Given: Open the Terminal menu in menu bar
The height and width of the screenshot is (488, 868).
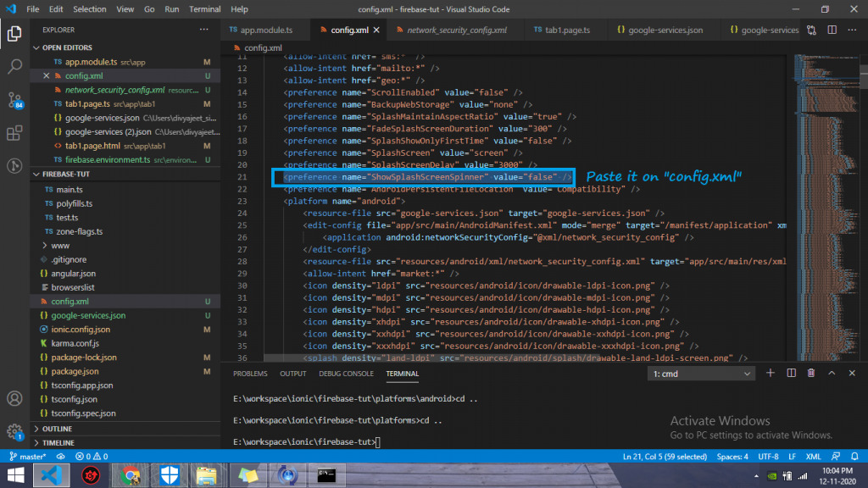Looking at the screenshot, I should click(204, 8).
